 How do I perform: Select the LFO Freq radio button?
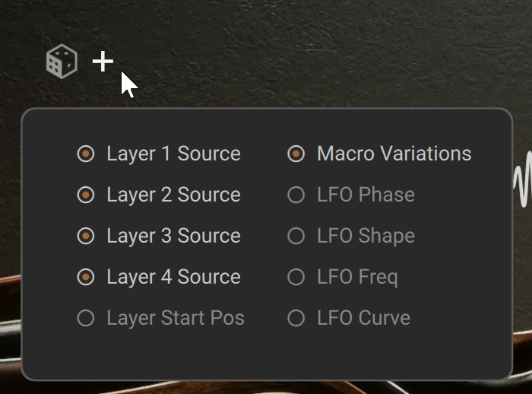tap(296, 277)
